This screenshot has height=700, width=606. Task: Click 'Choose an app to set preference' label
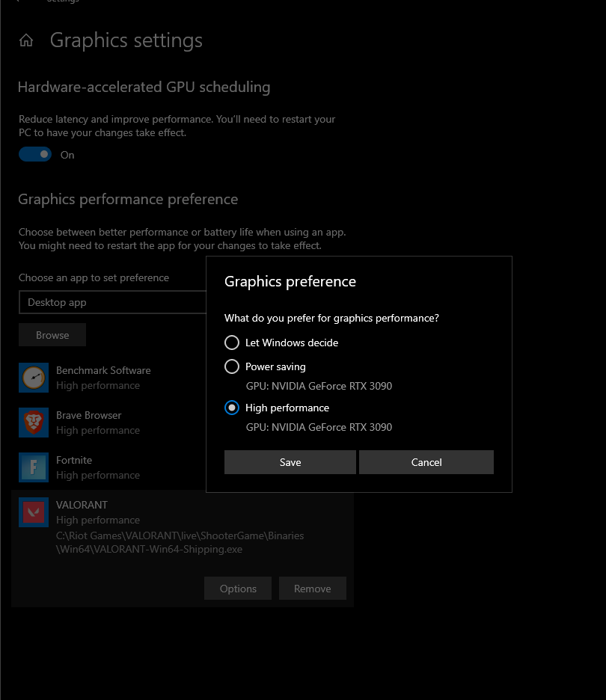pos(94,277)
